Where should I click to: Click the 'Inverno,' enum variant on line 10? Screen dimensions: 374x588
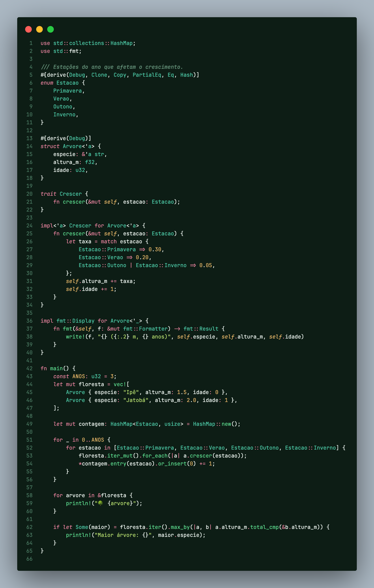click(x=66, y=115)
